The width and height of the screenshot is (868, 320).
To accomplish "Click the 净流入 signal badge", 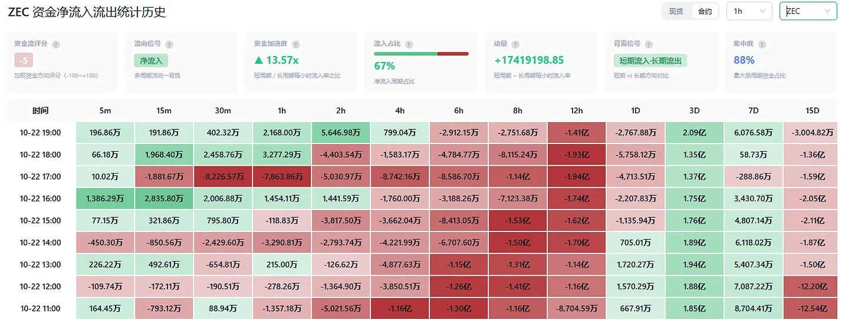I will pyautogui.click(x=151, y=60).
